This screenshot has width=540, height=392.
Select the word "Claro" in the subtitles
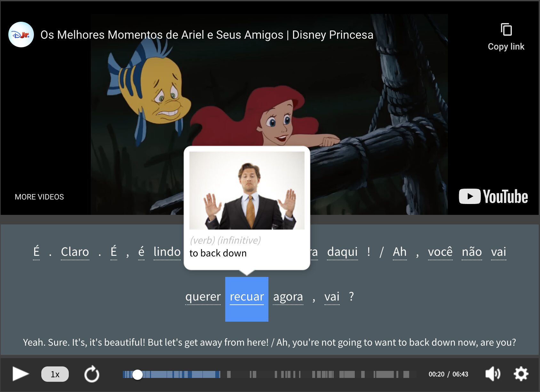coord(75,252)
